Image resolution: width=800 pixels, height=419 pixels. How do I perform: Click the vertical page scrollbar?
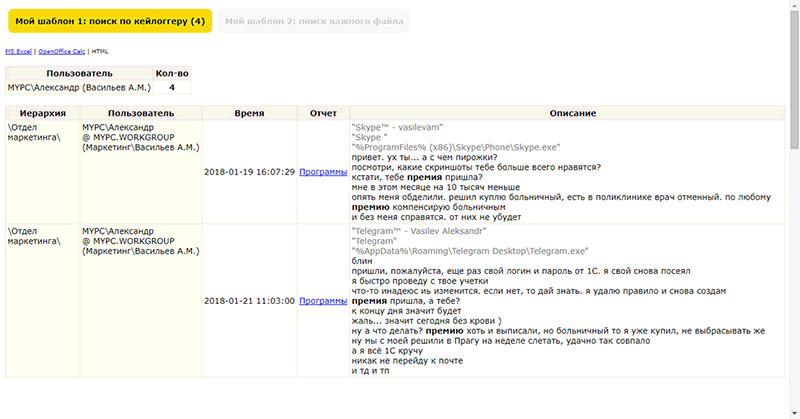794,200
